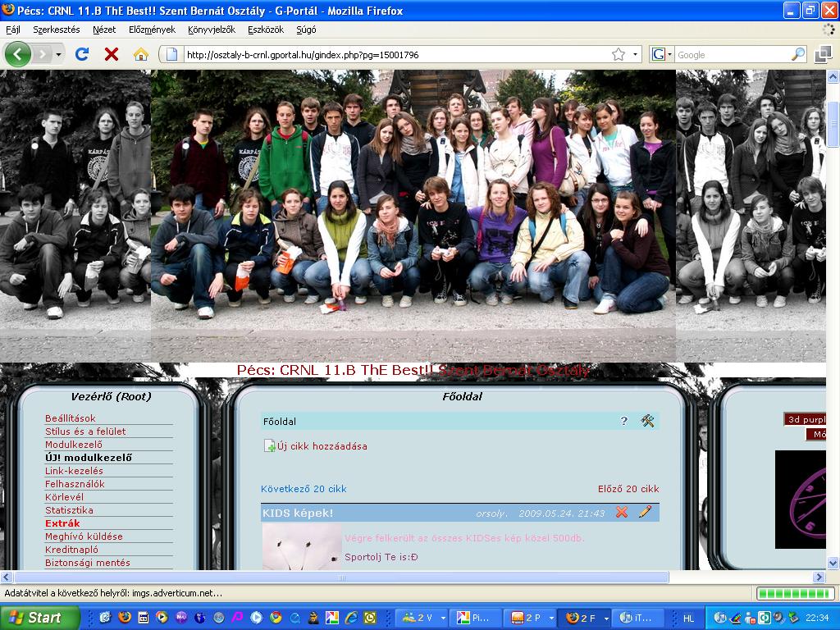Click the KIDS képek! article thumbnail image

tap(302, 546)
